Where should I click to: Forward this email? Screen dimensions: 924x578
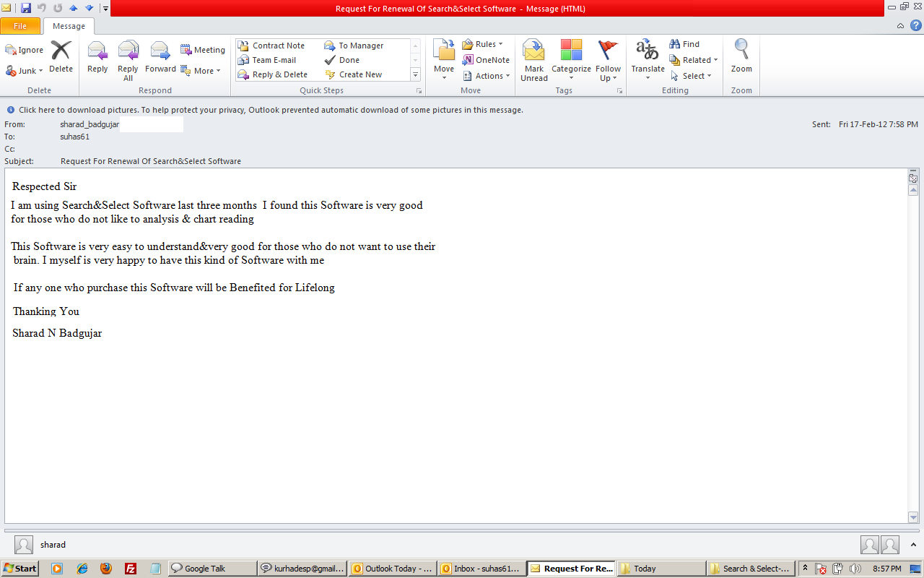coord(160,56)
